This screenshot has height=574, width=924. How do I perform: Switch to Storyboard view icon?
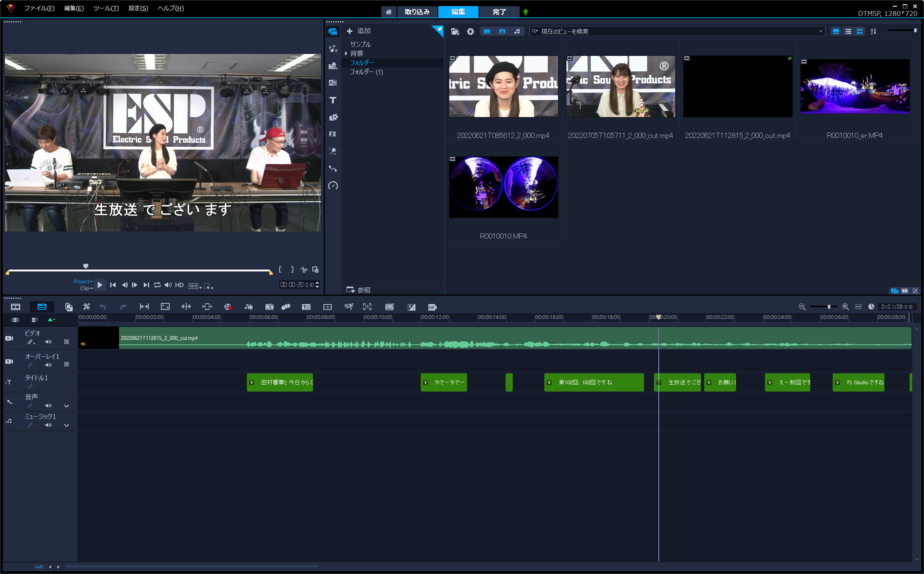16,307
